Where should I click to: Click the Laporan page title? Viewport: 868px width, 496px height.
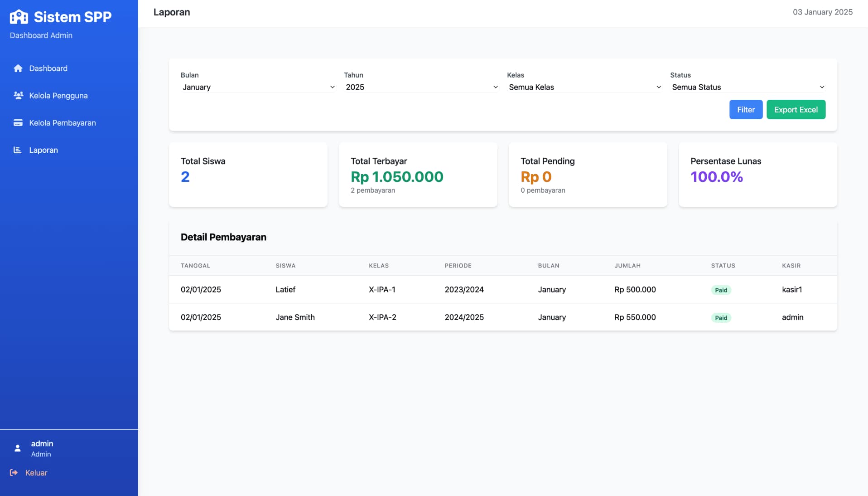pos(172,12)
